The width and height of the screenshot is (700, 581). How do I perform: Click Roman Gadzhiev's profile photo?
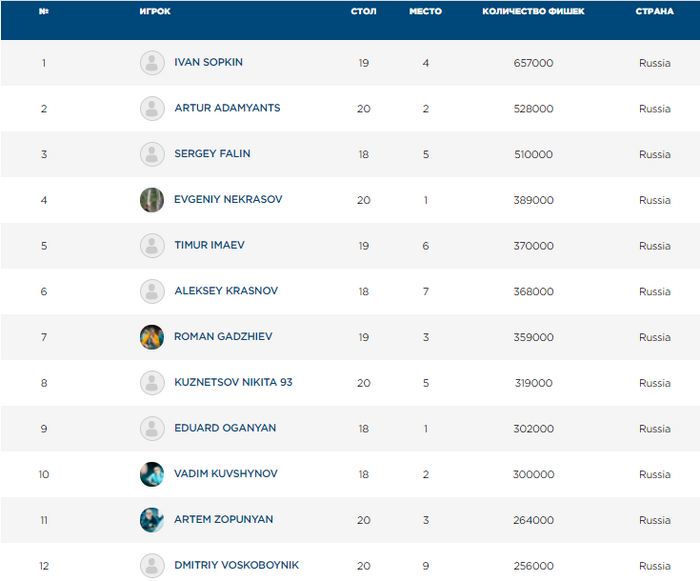pyautogui.click(x=152, y=337)
